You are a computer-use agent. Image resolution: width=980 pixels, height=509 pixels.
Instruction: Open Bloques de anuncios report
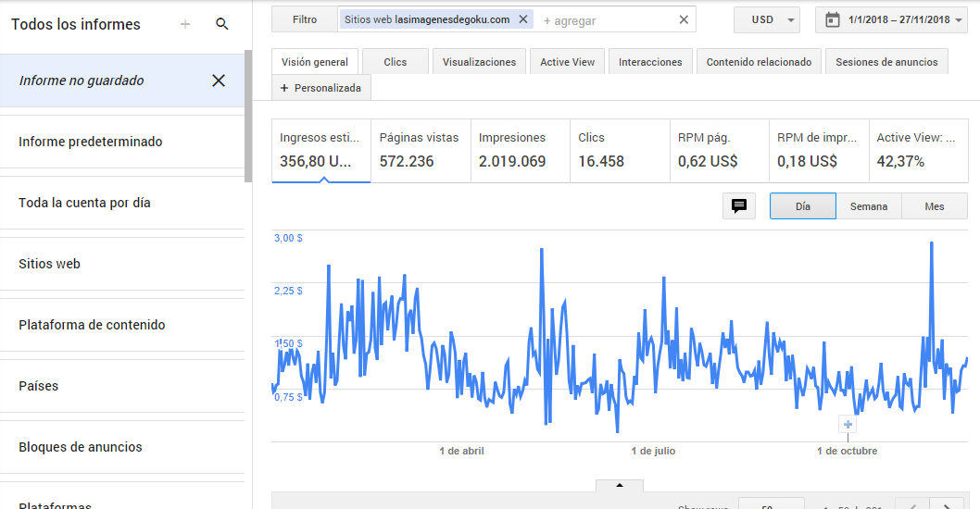tap(122, 447)
